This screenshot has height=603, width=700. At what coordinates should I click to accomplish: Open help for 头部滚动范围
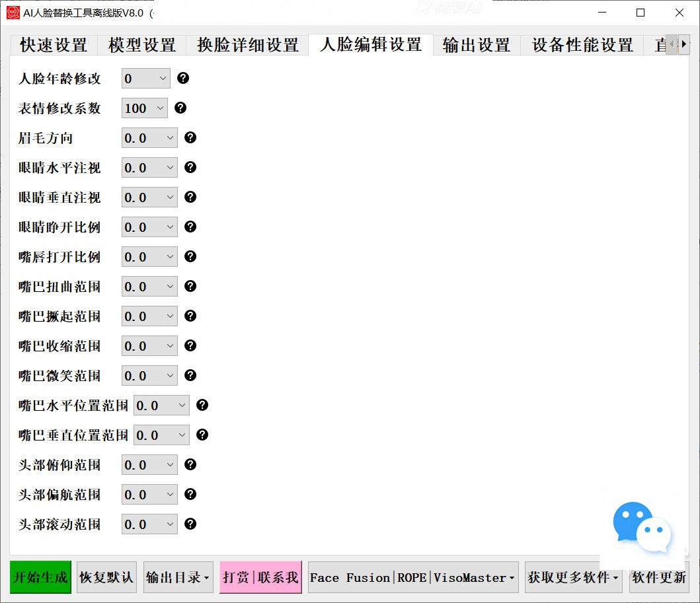click(190, 524)
